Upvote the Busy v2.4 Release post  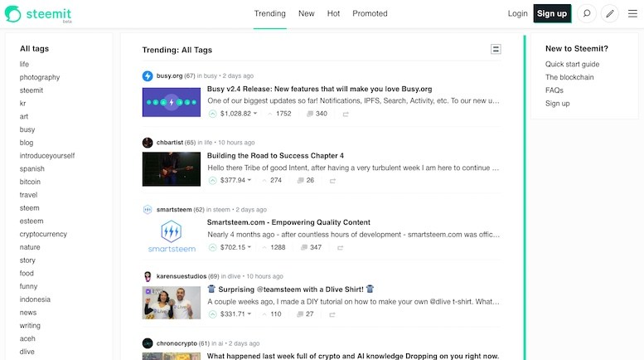tap(212, 114)
